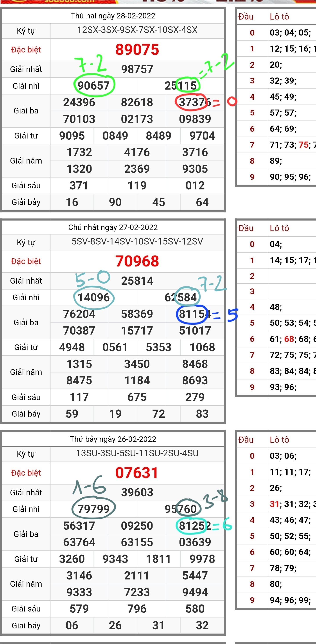Select Giải sáu number 371

[x=79, y=185]
